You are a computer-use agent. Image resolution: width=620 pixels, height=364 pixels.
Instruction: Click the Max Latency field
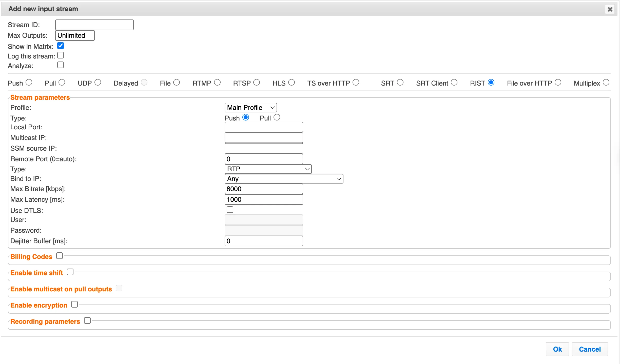coord(264,199)
